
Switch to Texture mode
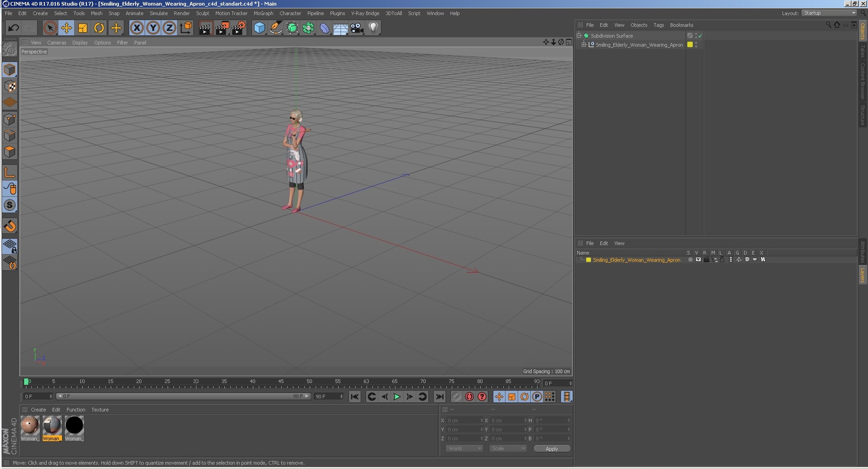[10, 86]
